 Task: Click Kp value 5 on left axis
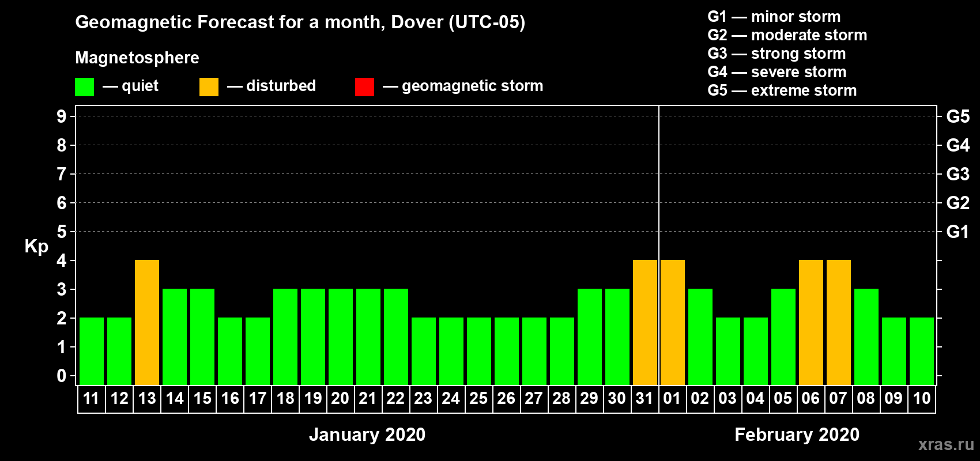pyautogui.click(x=62, y=232)
